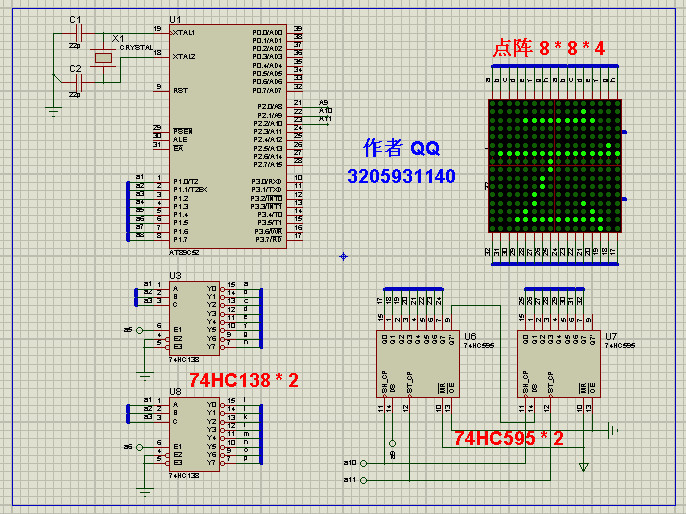Screen dimensions: 686x514
Task: Select the a10 input terminal
Action: [363, 463]
